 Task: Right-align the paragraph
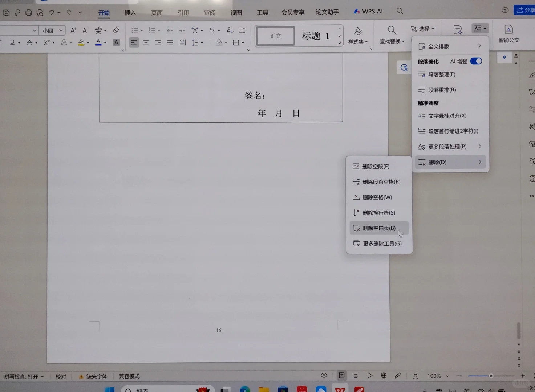point(158,43)
